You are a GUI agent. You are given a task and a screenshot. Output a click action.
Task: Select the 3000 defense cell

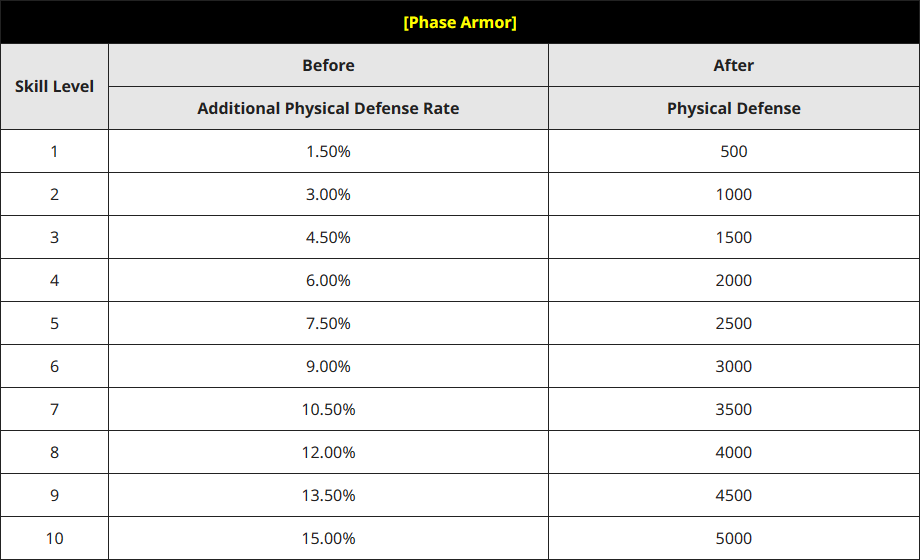pyautogui.click(x=733, y=366)
